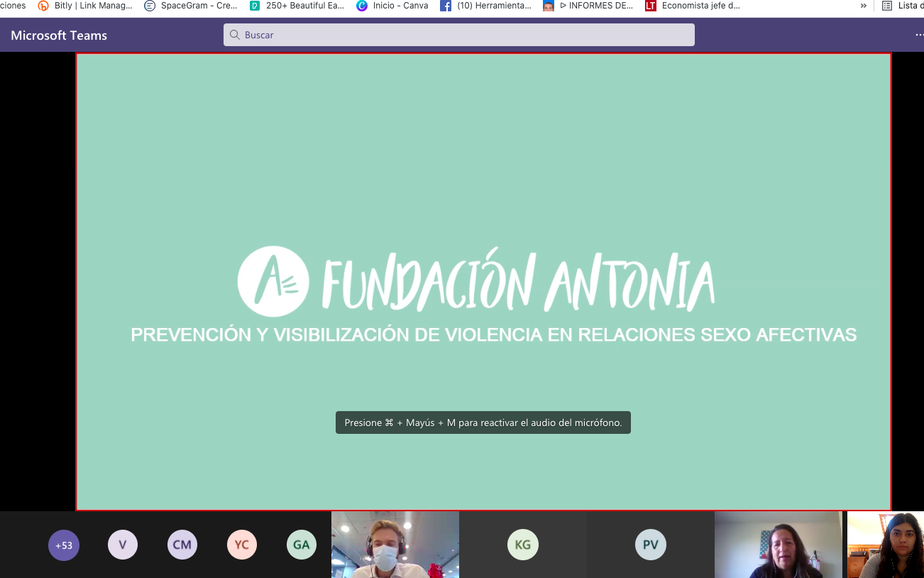The width and height of the screenshot is (924, 578).
Task: Select participant avatar V
Action: click(x=123, y=545)
